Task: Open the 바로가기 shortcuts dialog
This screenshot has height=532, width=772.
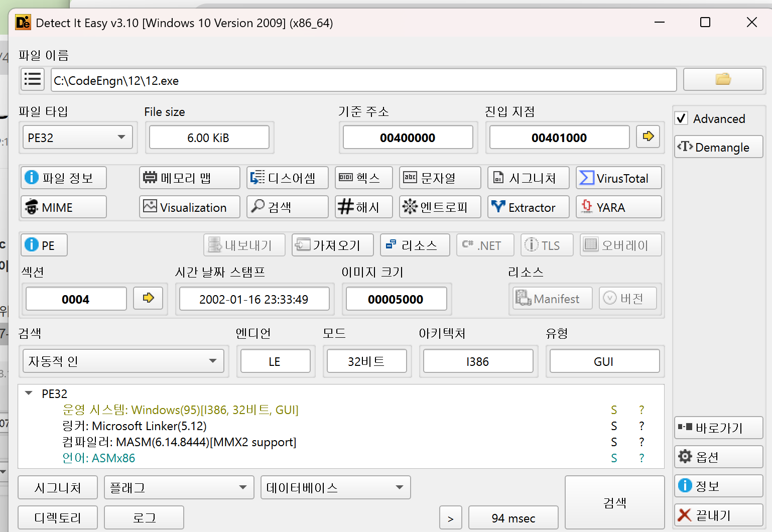Action: point(719,428)
